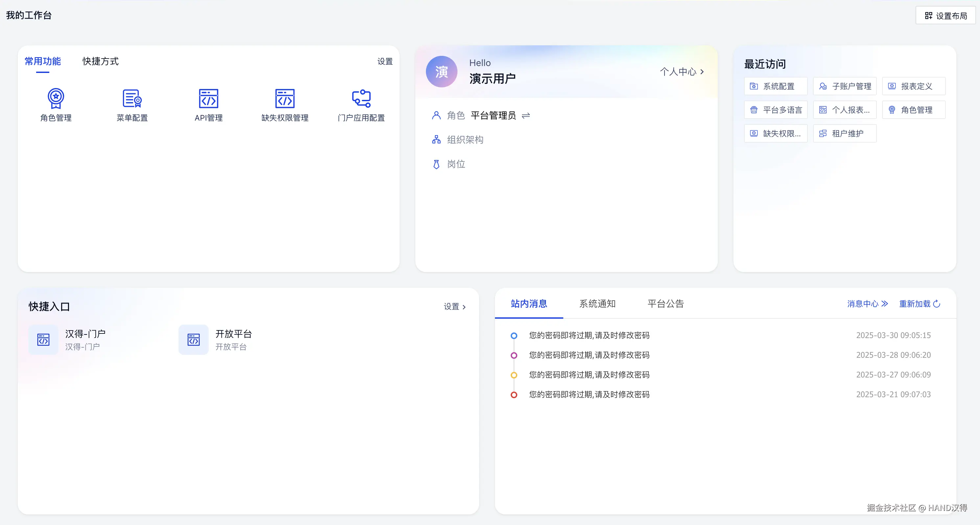Click the 演 user avatar
Viewport: 980px width, 525px height.
point(441,72)
